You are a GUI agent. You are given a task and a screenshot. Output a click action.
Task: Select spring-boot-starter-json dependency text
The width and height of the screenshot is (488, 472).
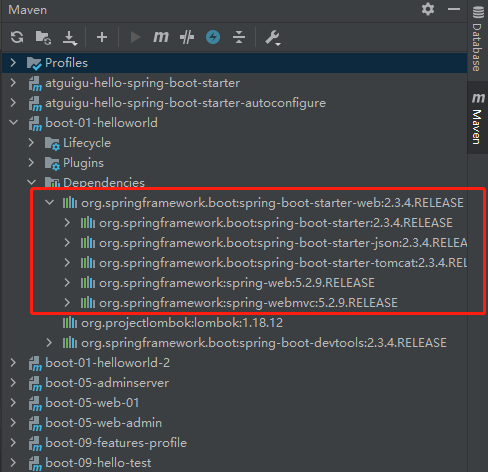click(x=283, y=243)
